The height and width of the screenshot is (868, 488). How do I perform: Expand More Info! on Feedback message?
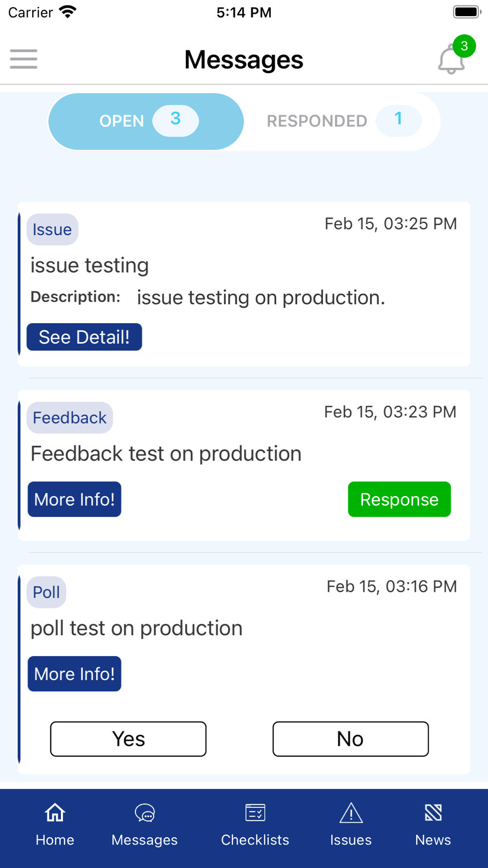click(74, 499)
